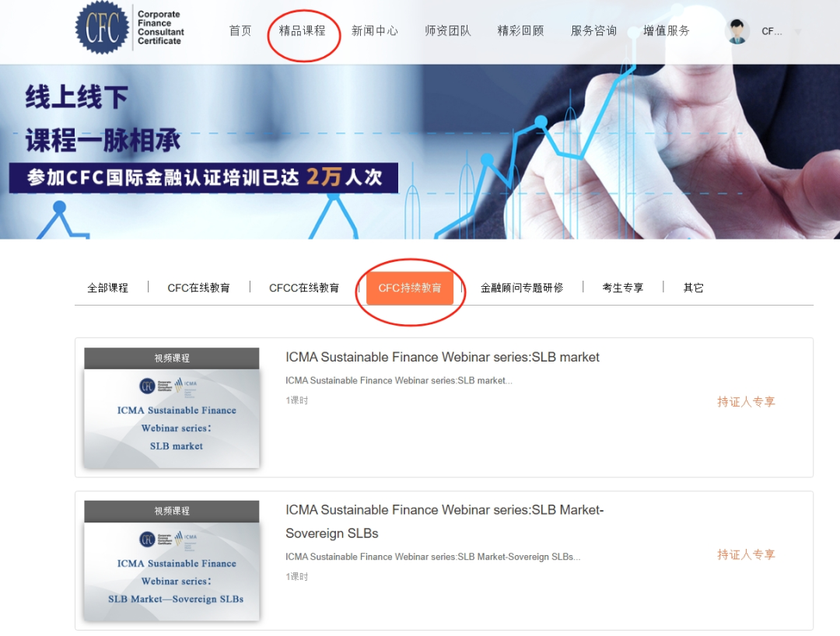Open 新闻中心 menu item
The width and height of the screenshot is (840, 636).
375,31
